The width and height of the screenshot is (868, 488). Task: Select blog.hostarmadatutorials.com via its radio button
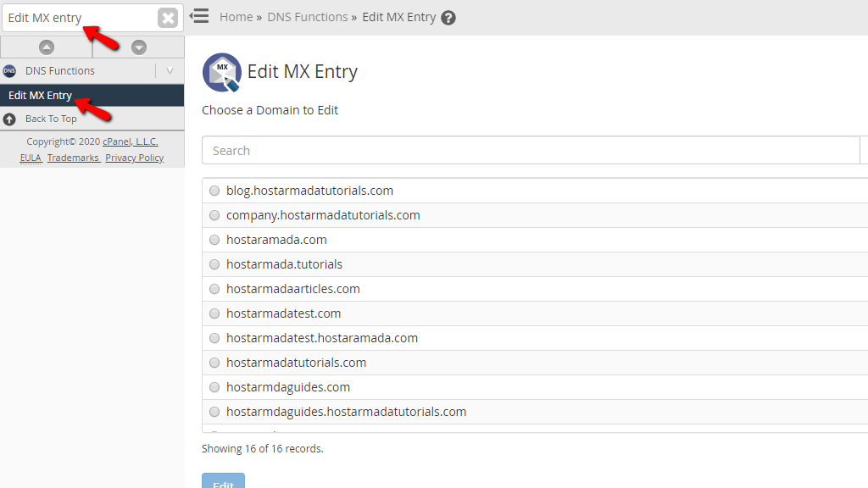[214, 191]
